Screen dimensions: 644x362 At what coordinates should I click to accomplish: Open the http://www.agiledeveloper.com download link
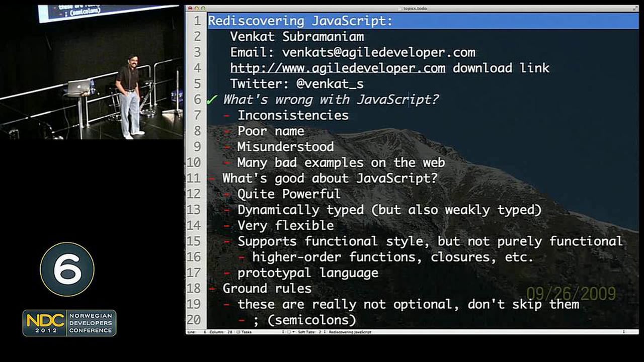[337, 68]
